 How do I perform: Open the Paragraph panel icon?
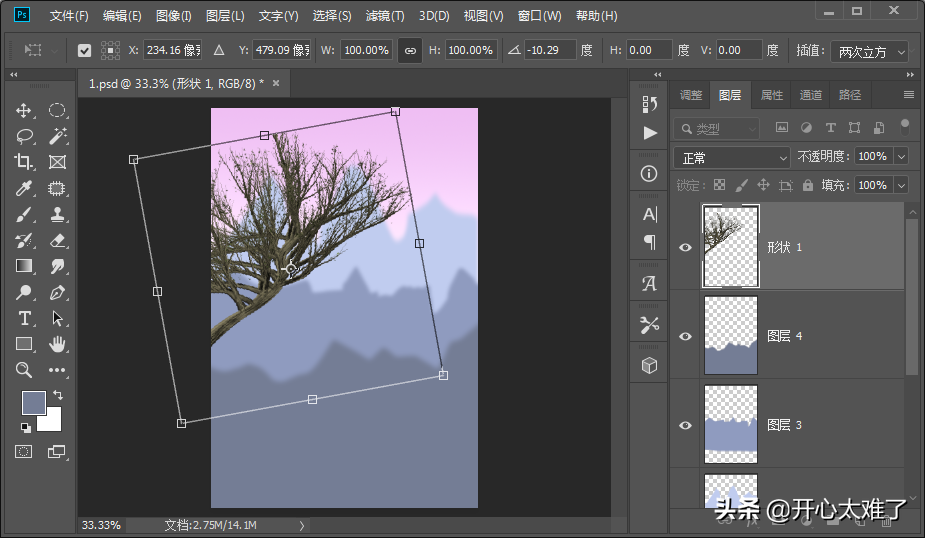tap(650, 242)
